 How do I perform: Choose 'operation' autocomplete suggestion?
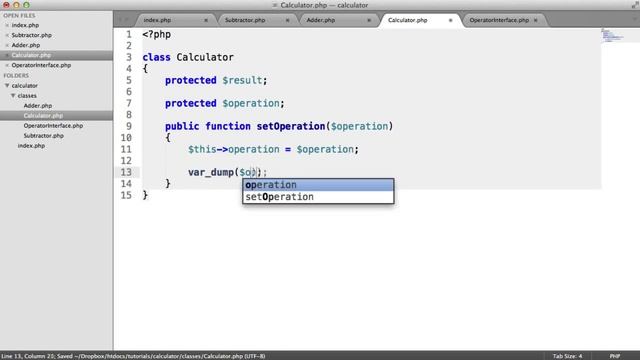[x=318, y=185]
